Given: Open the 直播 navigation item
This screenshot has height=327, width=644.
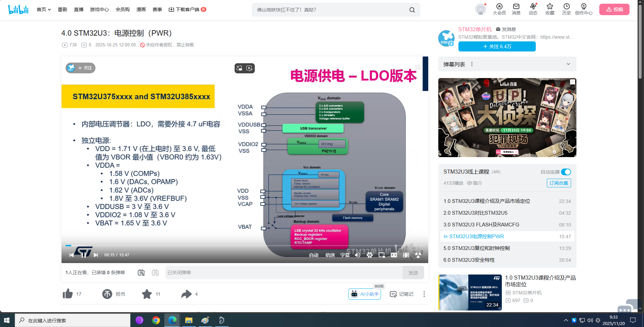Looking at the screenshot, I should click(79, 9).
